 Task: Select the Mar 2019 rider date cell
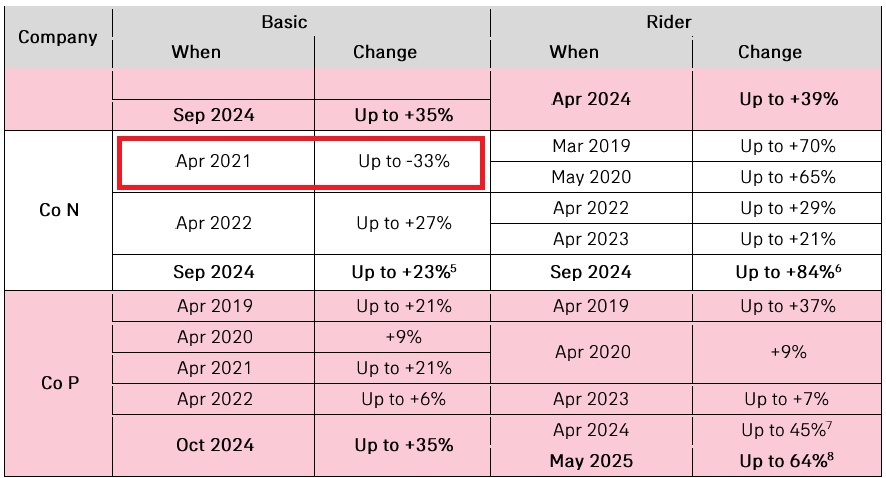point(591,146)
